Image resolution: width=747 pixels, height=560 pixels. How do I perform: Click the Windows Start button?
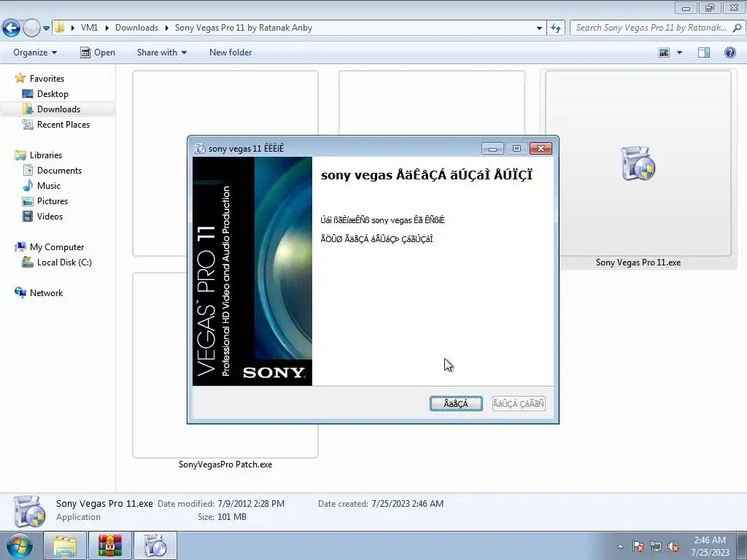point(20,546)
